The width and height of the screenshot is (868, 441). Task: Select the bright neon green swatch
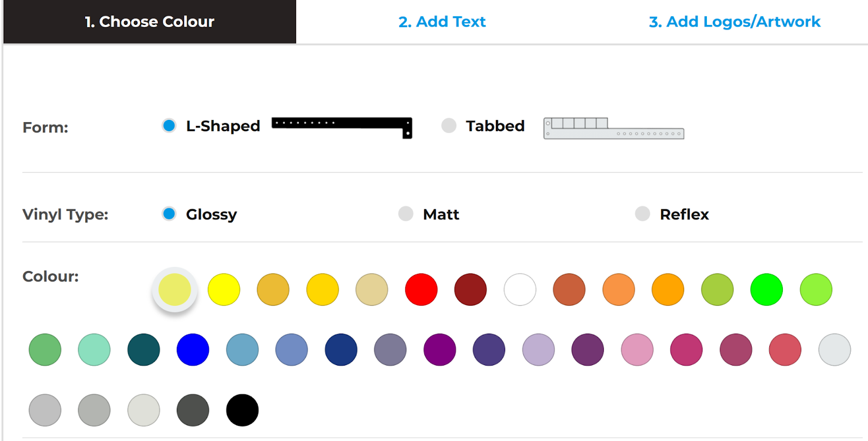pyautogui.click(x=767, y=290)
